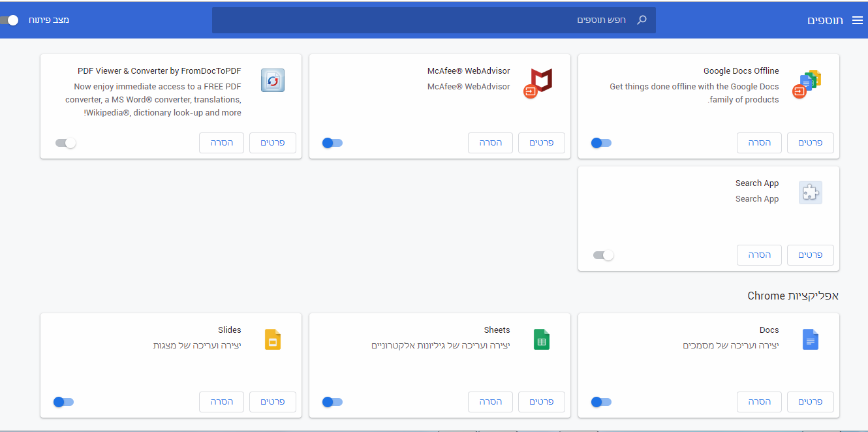Viewport: 868px width, 432px height.
Task: Remove (הסרה) PDF Viewer & Converter extension
Action: coord(222,143)
